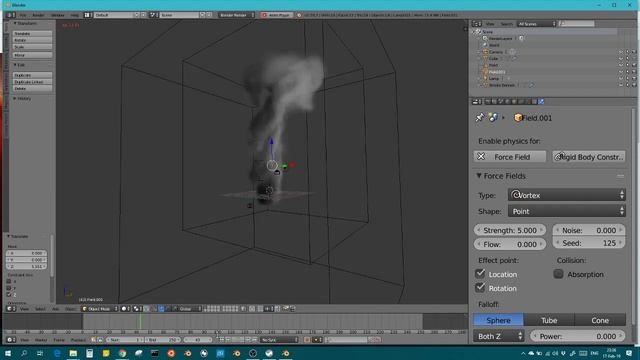Open the Render menu in top bar

pos(38,15)
